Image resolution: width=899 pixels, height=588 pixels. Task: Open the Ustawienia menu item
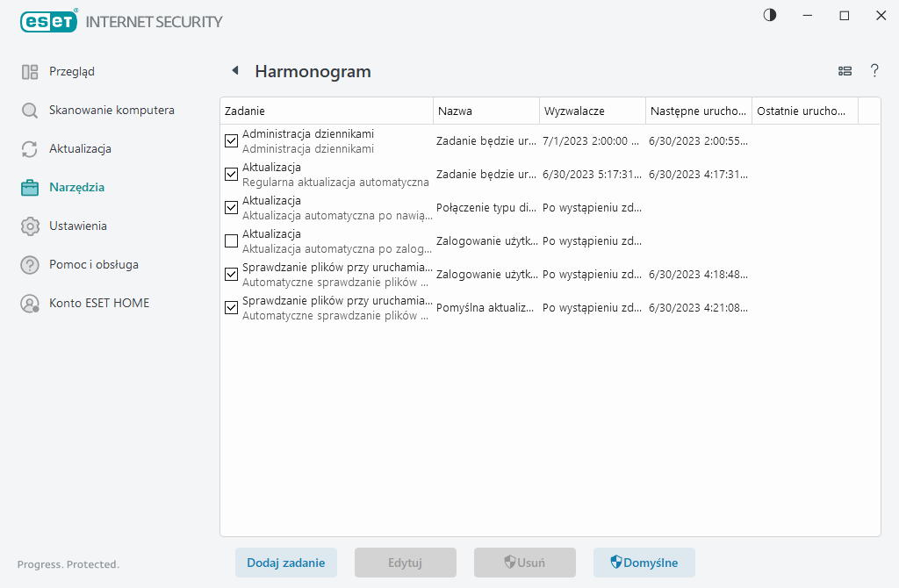coord(77,226)
